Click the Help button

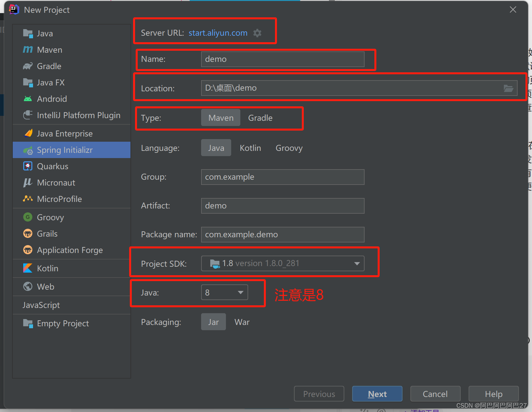coord(493,394)
